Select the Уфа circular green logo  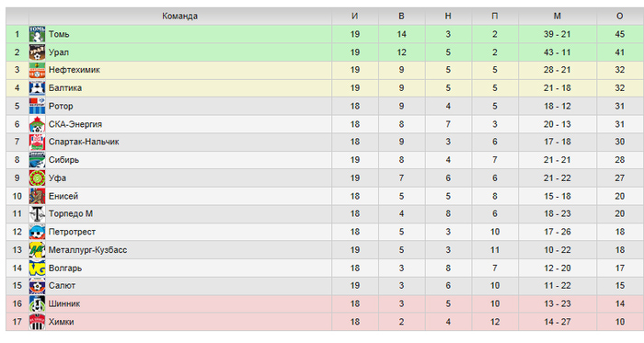pos(37,178)
